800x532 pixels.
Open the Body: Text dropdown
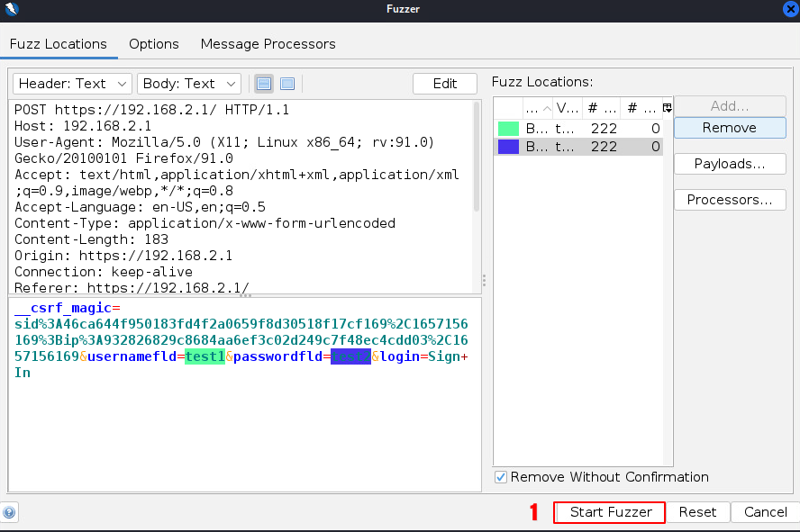(x=189, y=84)
